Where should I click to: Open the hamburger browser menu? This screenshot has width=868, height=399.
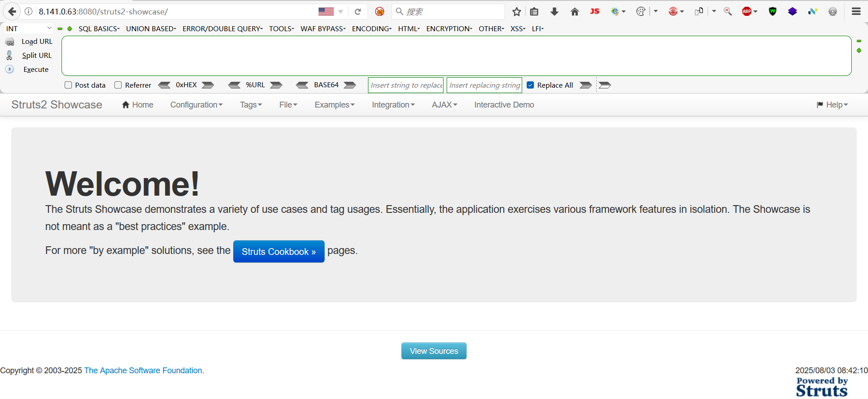tap(856, 12)
